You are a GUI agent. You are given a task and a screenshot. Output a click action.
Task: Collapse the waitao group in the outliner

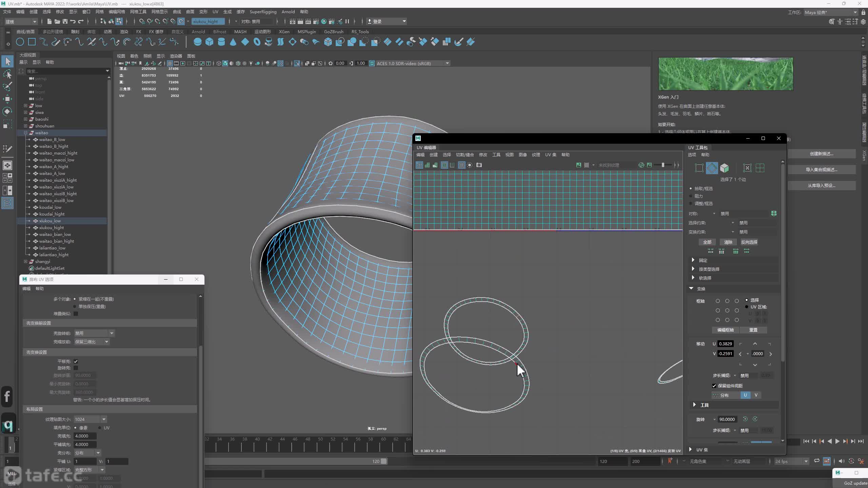tap(25, 133)
